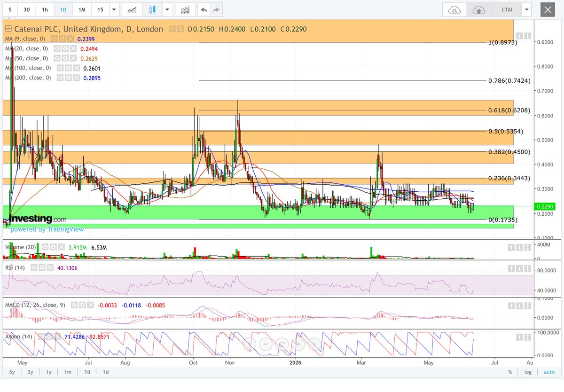
Task: Toggle auto scale mode
Action: pos(549,372)
